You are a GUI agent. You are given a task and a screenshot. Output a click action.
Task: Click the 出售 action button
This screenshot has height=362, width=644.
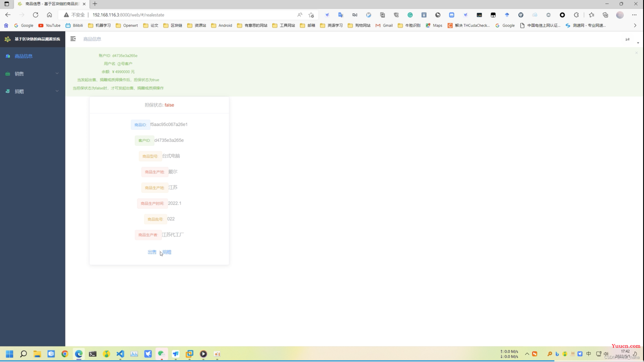152,252
